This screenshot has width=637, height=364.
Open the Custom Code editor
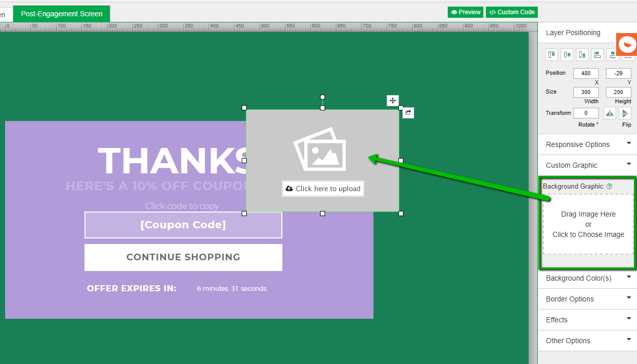pyautogui.click(x=511, y=12)
